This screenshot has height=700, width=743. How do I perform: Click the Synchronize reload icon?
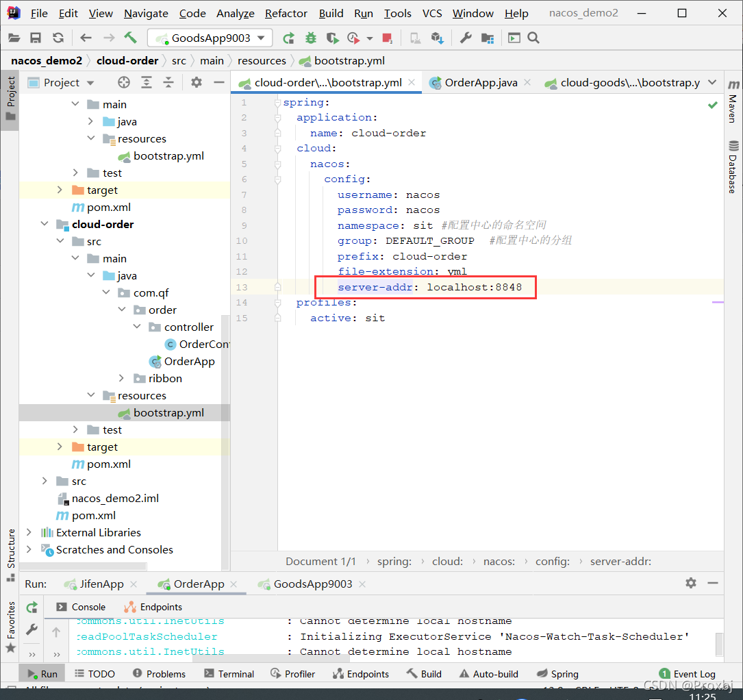coord(58,38)
